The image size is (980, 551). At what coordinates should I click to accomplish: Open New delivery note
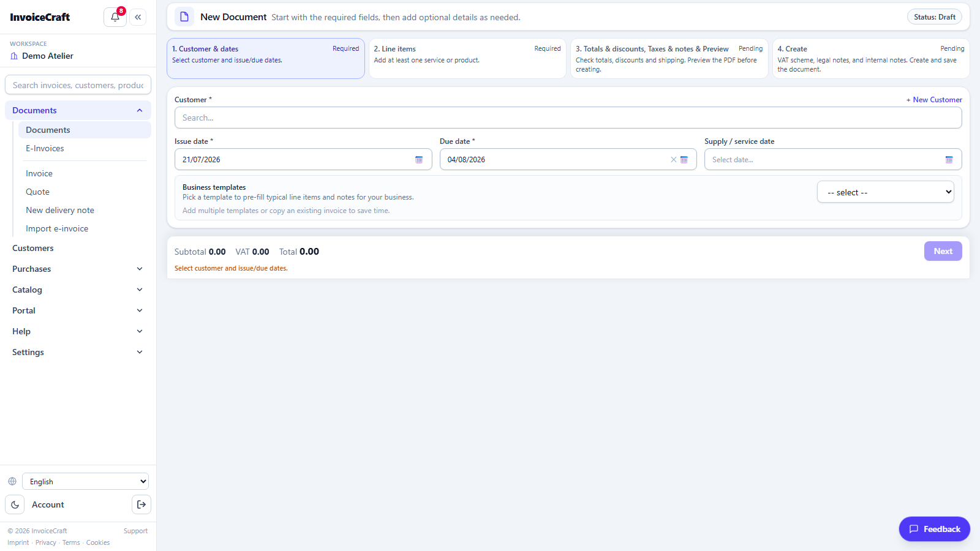pos(85,210)
